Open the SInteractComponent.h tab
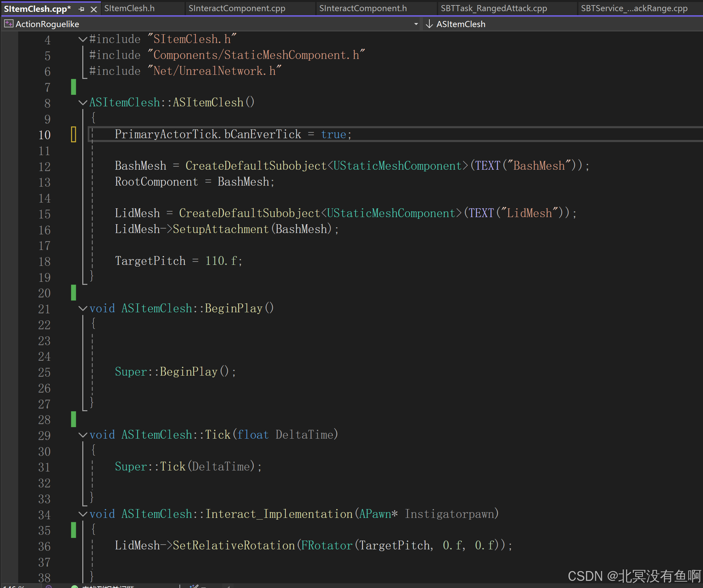This screenshot has width=703, height=588. coord(363,8)
